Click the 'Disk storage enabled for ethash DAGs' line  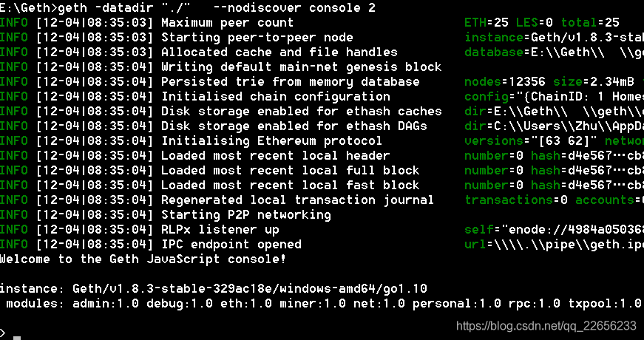(x=294, y=126)
